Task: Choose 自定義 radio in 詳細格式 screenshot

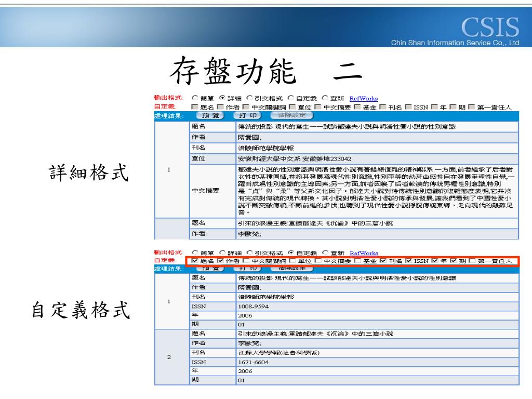Action: [x=291, y=98]
